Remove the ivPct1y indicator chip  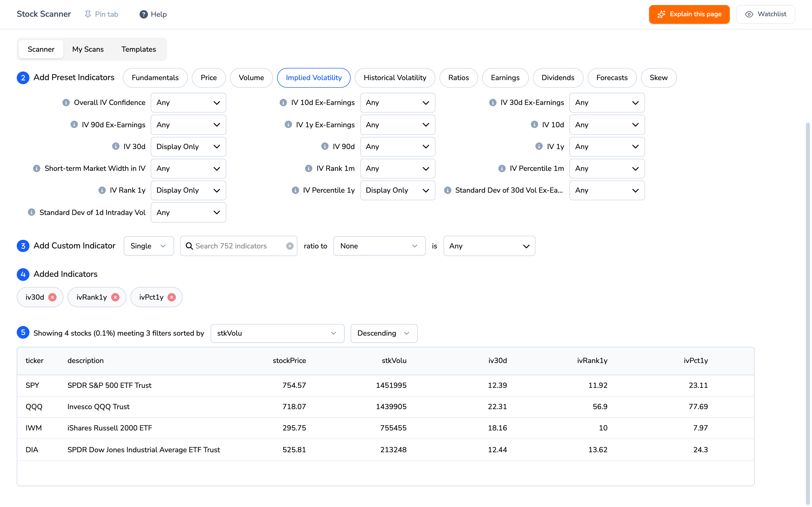point(172,297)
